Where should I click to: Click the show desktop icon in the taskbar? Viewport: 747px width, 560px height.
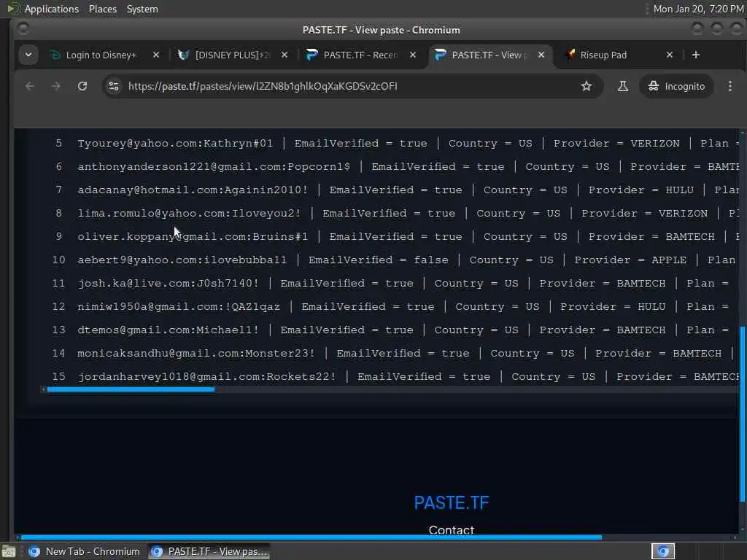click(9, 552)
